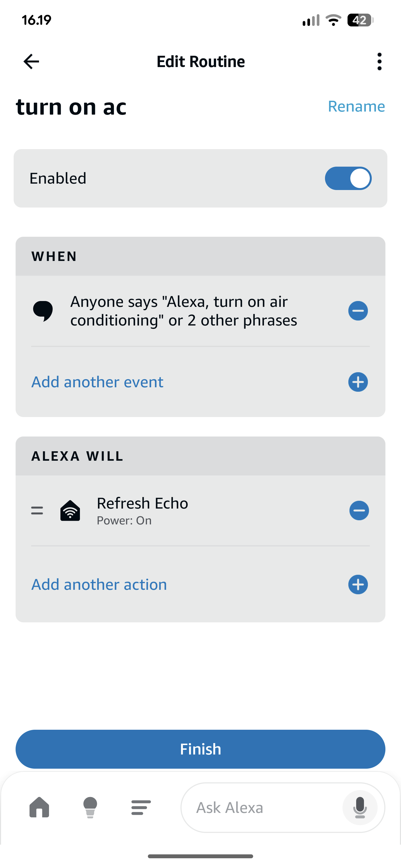Tap the Add another event link
The width and height of the screenshot is (401, 868).
[x=97, y=382]
